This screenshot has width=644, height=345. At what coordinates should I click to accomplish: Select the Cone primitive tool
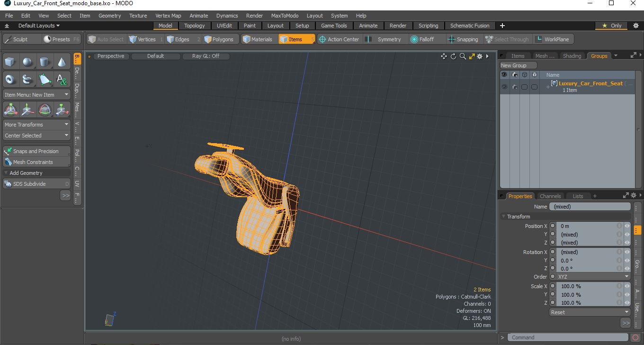point(62,62)
